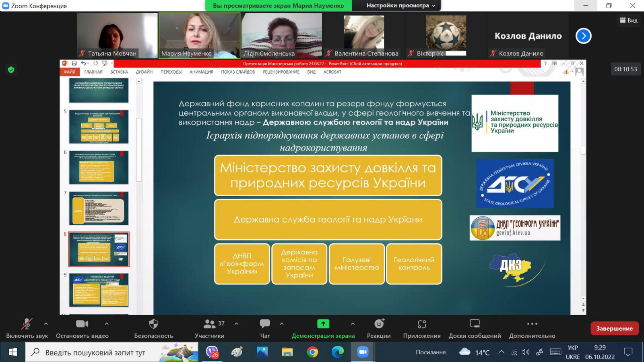
Task: Click the Reactions (Реакции) smiley icon
Action: coord(379,324)
